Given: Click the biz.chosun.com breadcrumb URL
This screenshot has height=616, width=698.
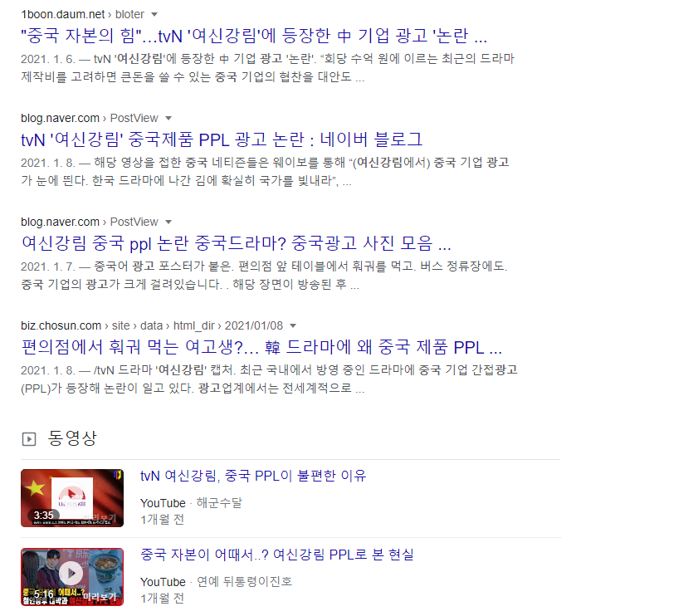Looking at the screenshot, I should click(x=61, y=325).
